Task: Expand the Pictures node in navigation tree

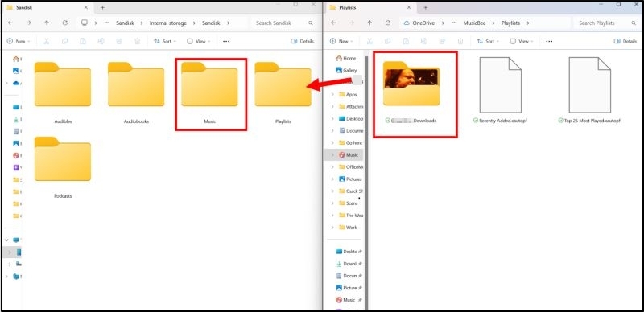Action: point(332,179)
